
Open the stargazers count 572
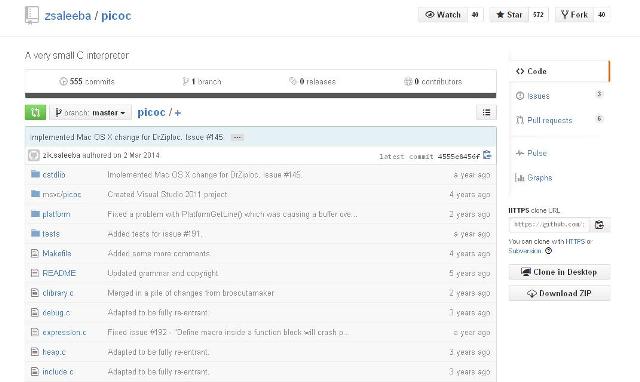(x=538, y=15)
